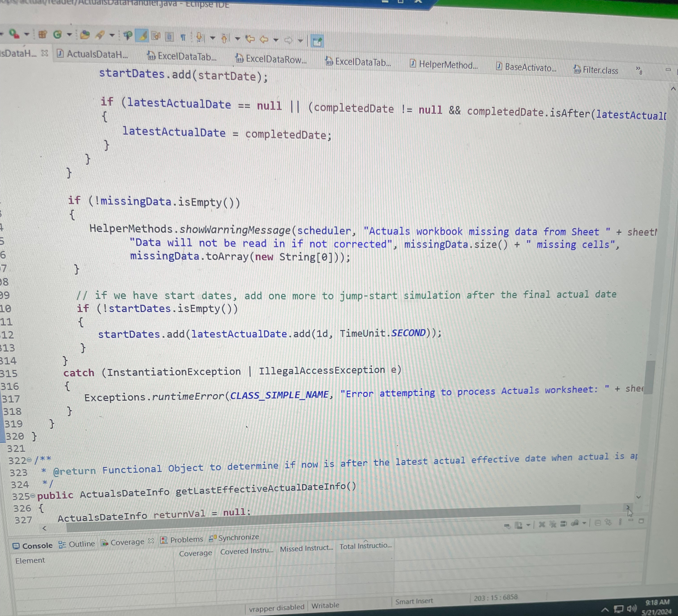The image size is (678, 616).
Task: Close the Coverage view tab
Action: tap(151, 541)
